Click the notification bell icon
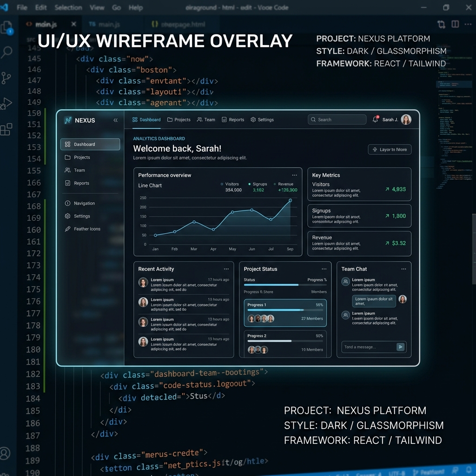The height and width of the screenshot is (476, 476). pos(375,119)
